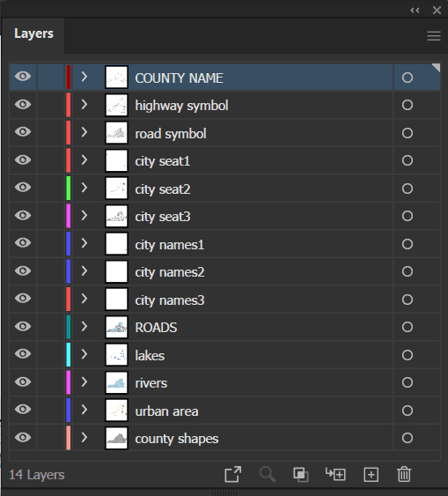
Task: Click the Locate Object magnifier icon
Action: pyautogui.click(x=268, y=475)
